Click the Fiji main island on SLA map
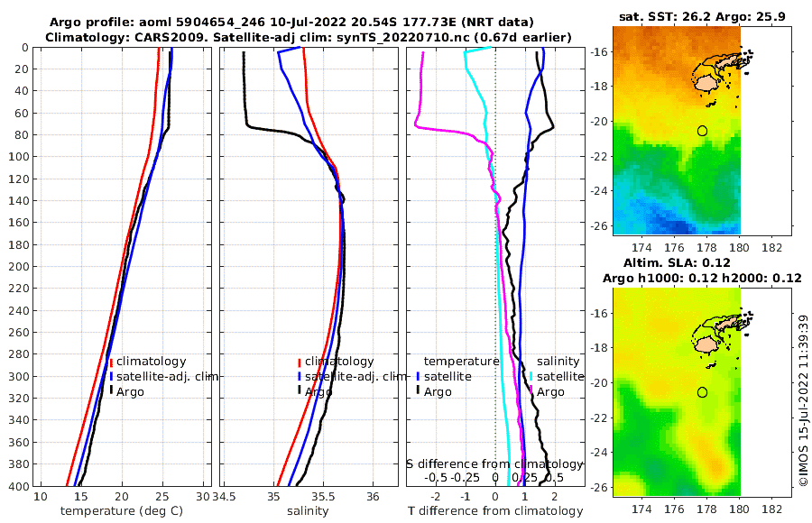The image size is (812, 523). 706,345
